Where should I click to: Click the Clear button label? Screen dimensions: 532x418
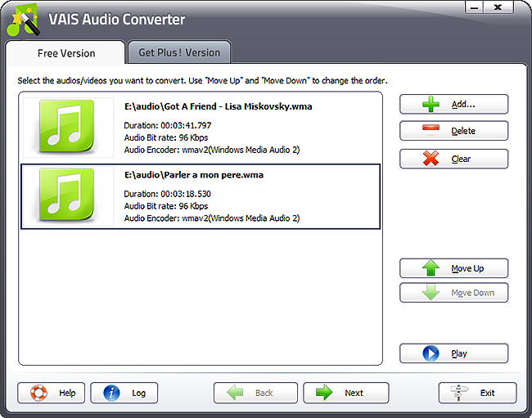[461, 159]
